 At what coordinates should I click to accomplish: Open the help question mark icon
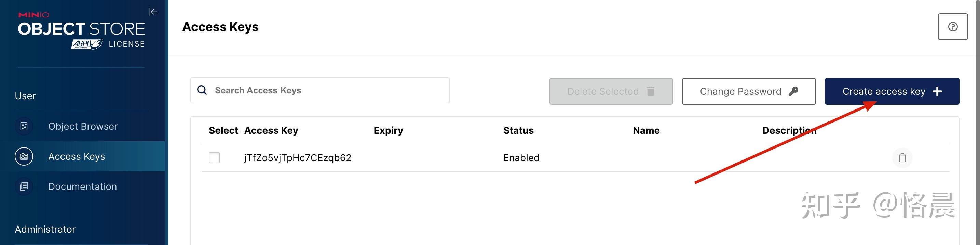pyautogui.click(x=952, y=26)
